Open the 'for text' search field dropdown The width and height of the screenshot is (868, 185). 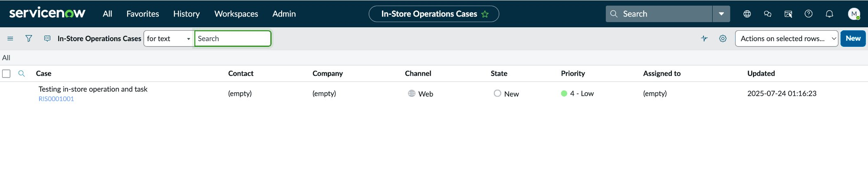click(169, 39)
